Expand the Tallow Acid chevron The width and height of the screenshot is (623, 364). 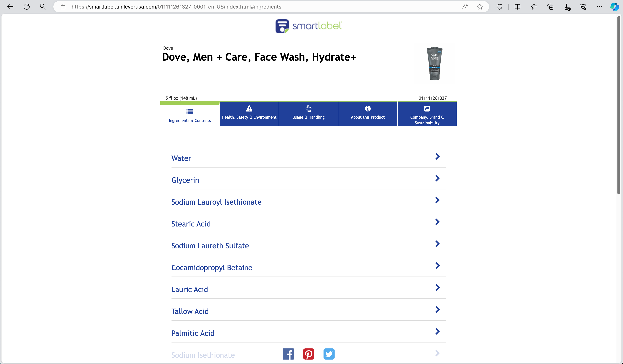[437, 309]
